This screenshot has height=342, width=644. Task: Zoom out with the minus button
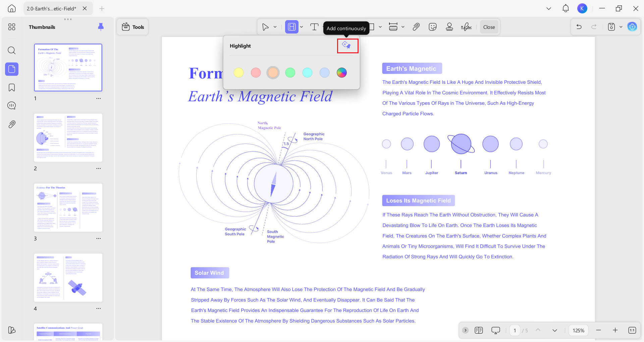tap(598, 330)
